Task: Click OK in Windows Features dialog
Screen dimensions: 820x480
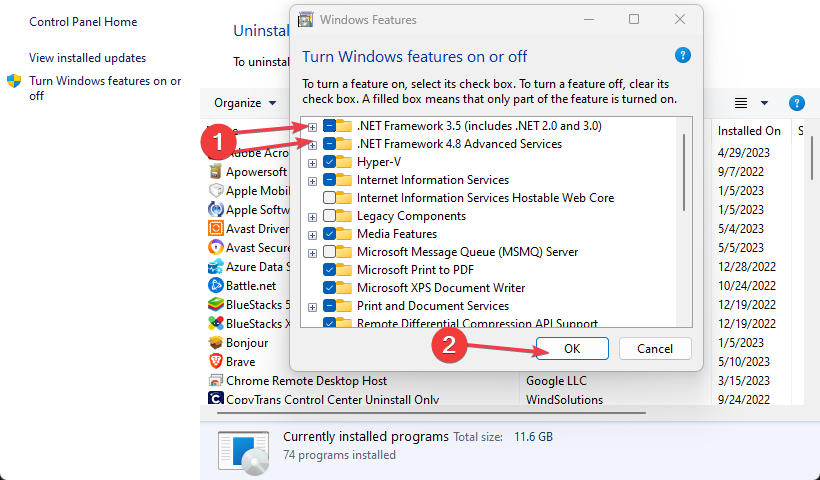Action: tap(572, 349)
